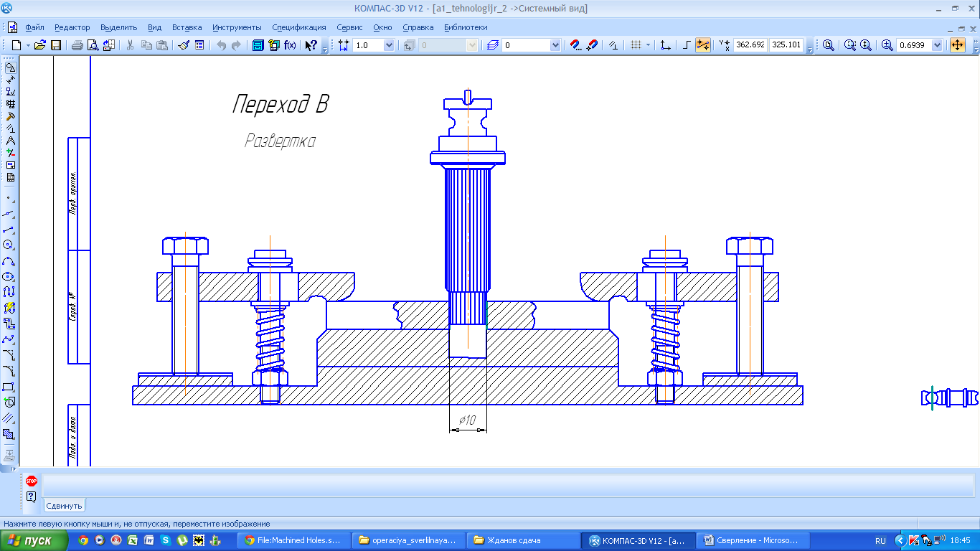
Task: Click the Сдвинуть tab button
Action: (x=65, y=506)
